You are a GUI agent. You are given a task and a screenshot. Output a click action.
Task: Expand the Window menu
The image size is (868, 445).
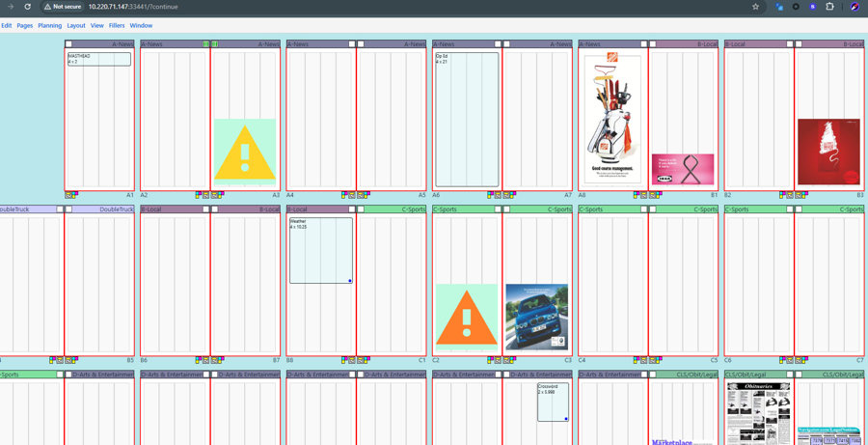pyautogui.click(x=141, y=26)
